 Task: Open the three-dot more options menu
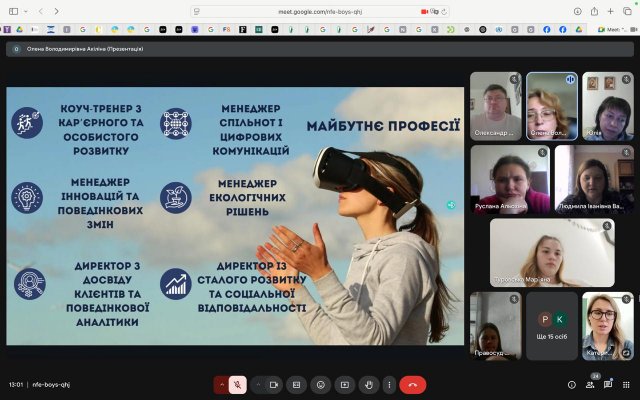point(390,384)
